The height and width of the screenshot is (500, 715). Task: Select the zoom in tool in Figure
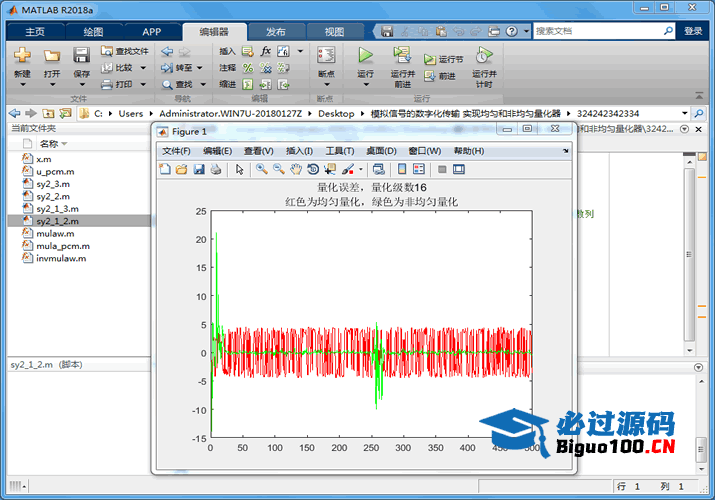262,170
